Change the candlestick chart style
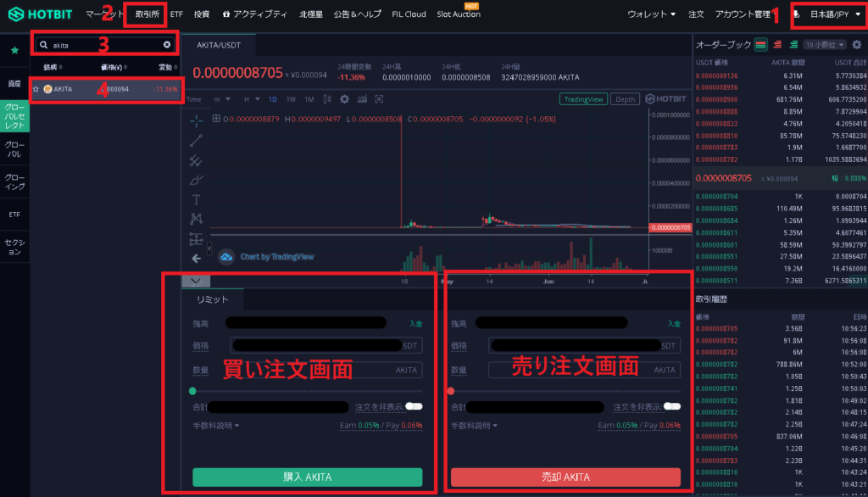The image size is (868, 497). [x=327, y=99]
